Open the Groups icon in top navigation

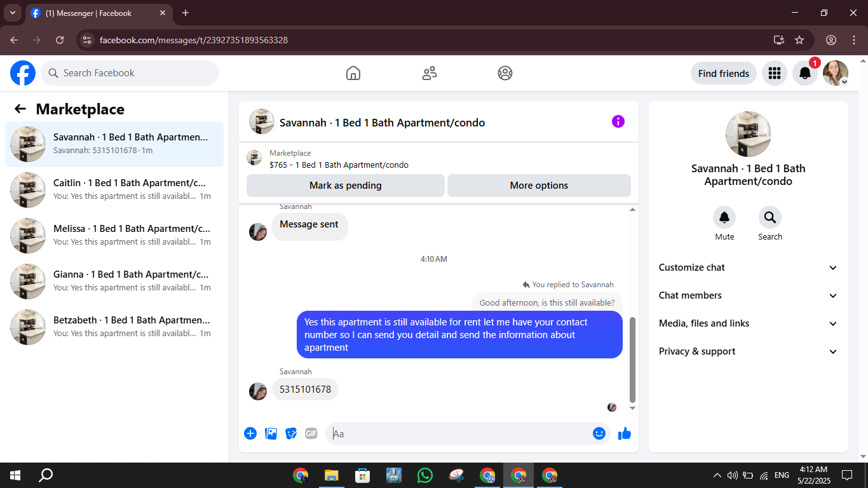coord(505,73)
